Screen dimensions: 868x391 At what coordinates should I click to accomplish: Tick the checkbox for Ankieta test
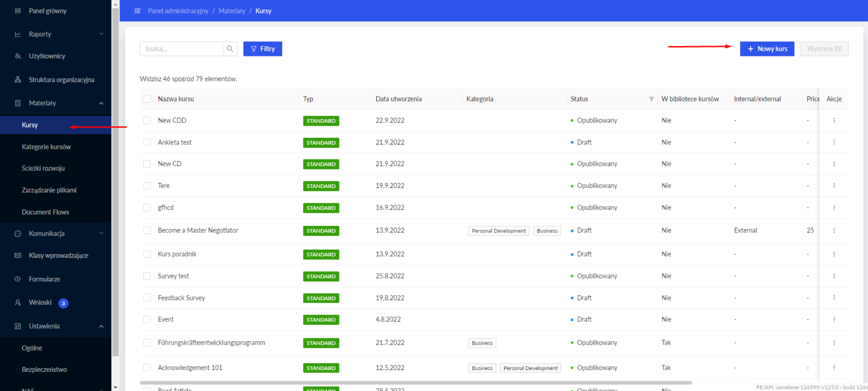pyautogui.click(x=147, y=142)
